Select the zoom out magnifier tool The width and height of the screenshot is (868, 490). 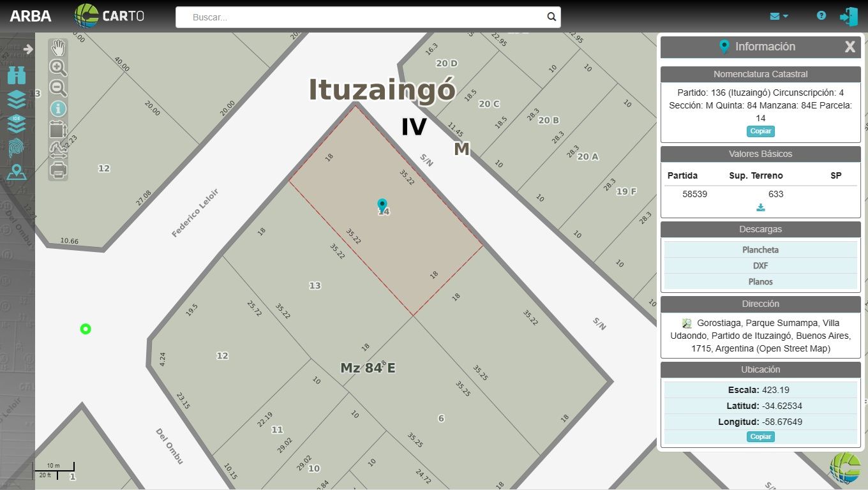click(58, 89)
